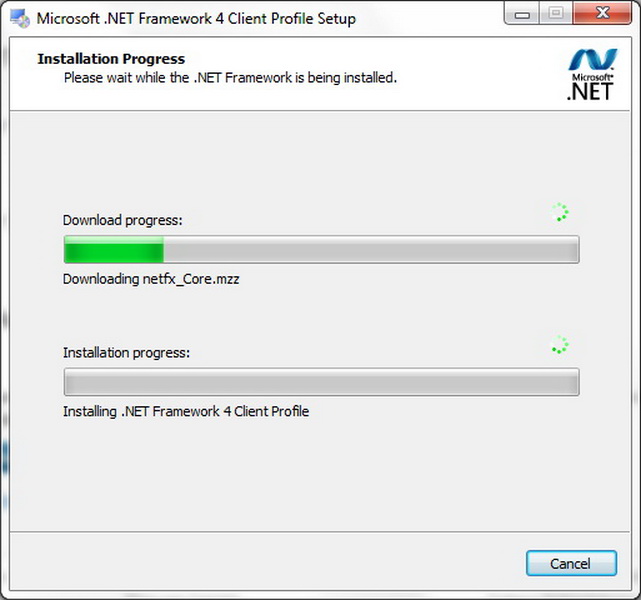This screenshot has width=641, height=600.
Task: Click the installation progress spinner animation
Action: coord(560,345)
